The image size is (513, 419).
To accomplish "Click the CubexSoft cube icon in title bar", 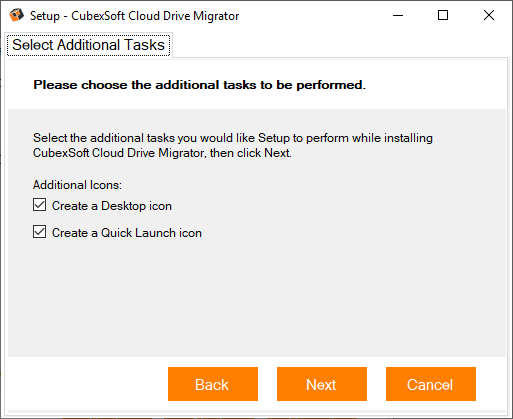I will [x=16, y=15].
